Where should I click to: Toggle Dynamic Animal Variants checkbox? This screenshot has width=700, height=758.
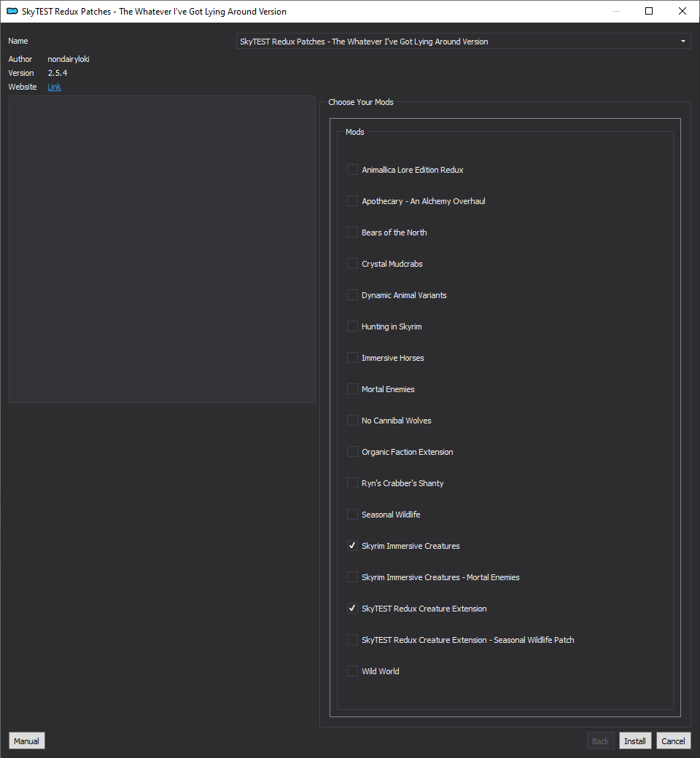coord(353,295)
